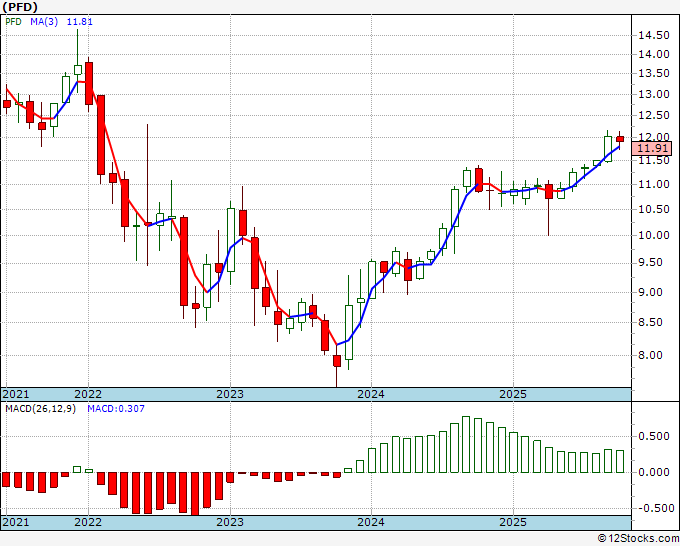Click 2025 on the price chart timeline
Image resolution: width=680 pixels, height=546 pixels.
(513, 394)
